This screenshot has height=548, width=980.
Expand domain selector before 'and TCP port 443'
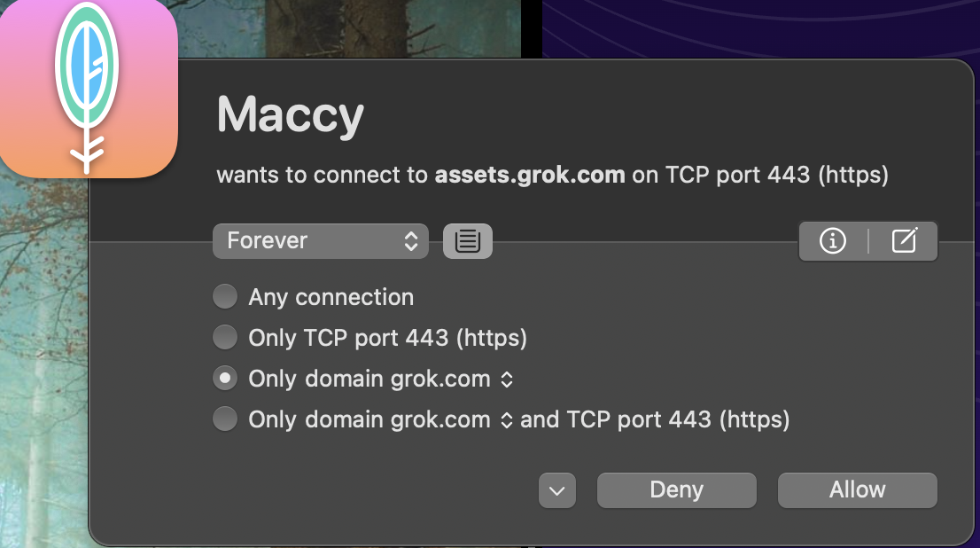[507, 419]
